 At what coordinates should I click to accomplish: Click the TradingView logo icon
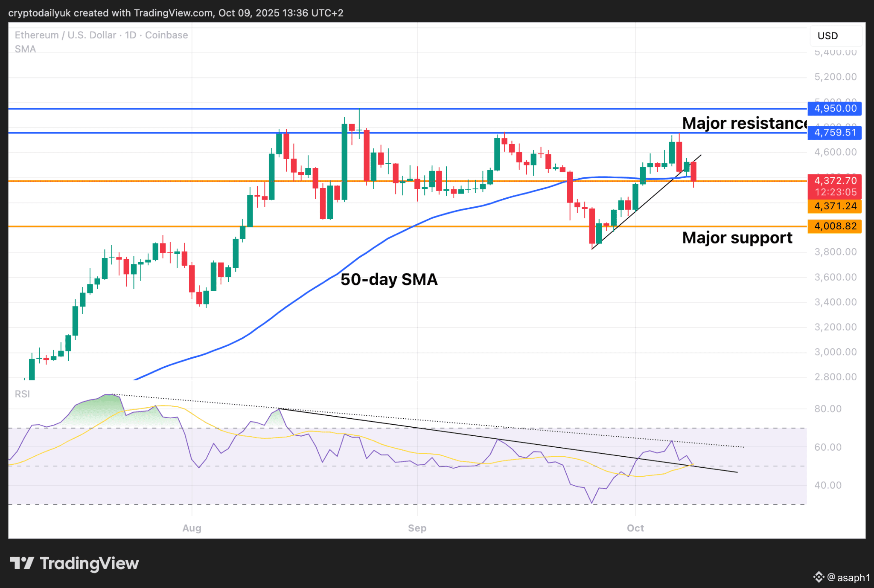(22, 563)
